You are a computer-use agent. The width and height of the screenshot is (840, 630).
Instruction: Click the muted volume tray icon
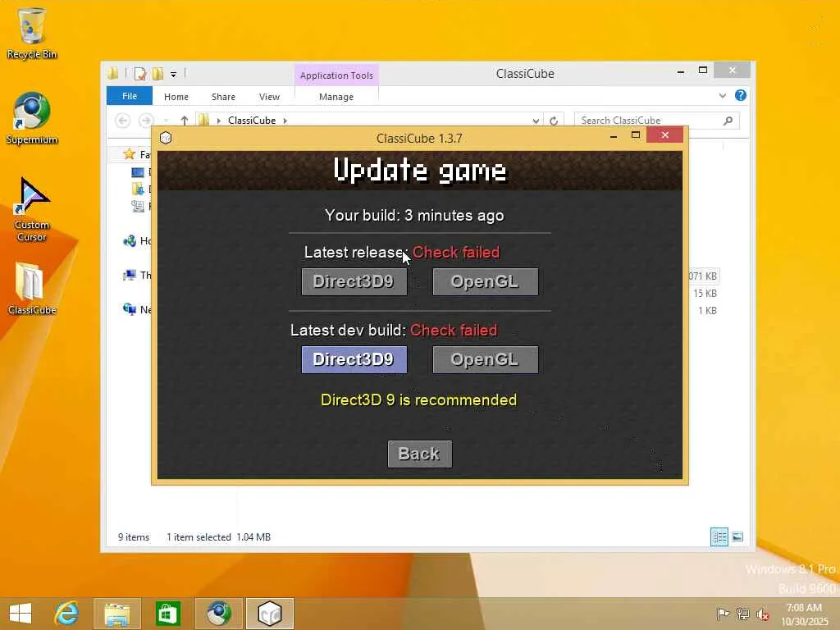click(x=763, y=614)
